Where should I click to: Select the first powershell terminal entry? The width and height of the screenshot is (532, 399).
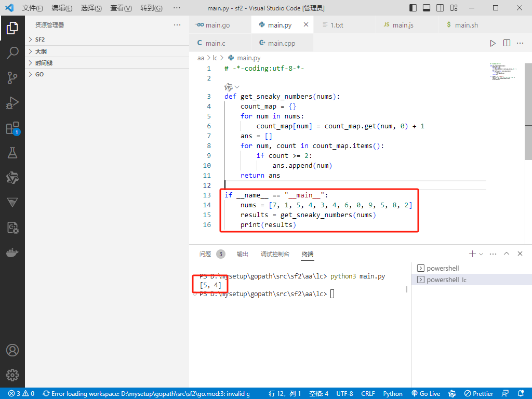coord(472,268)
